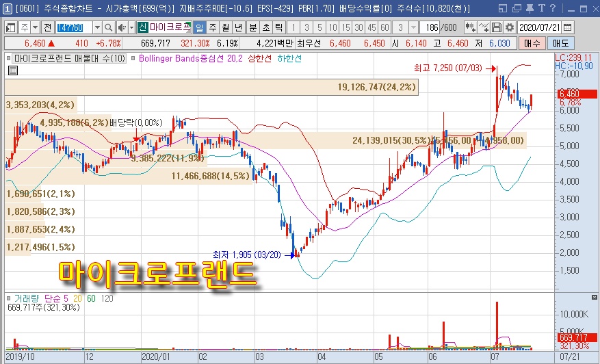600x364 pixels.
Task: Switch to the 년 yearly chart tab
Action: pyautogui.click(x=239, y=27)
